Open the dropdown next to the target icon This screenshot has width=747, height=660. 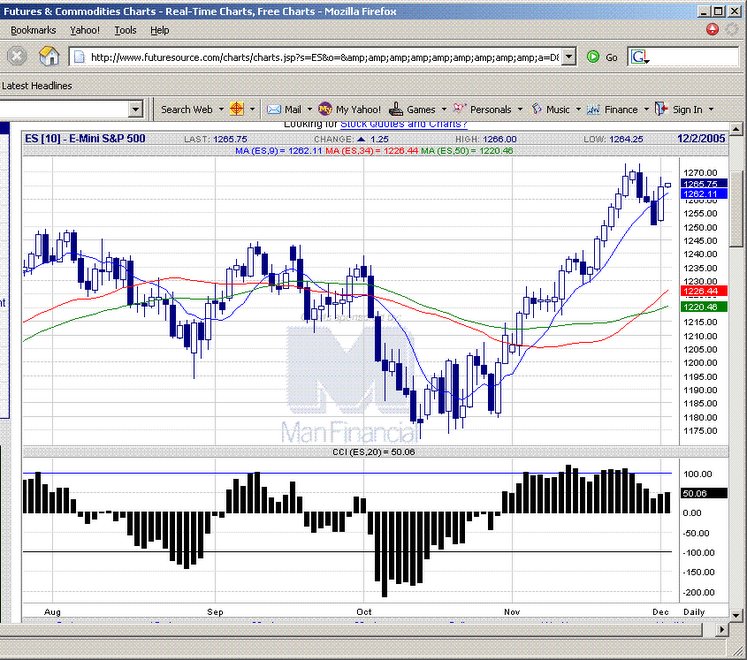pos(252,110)
